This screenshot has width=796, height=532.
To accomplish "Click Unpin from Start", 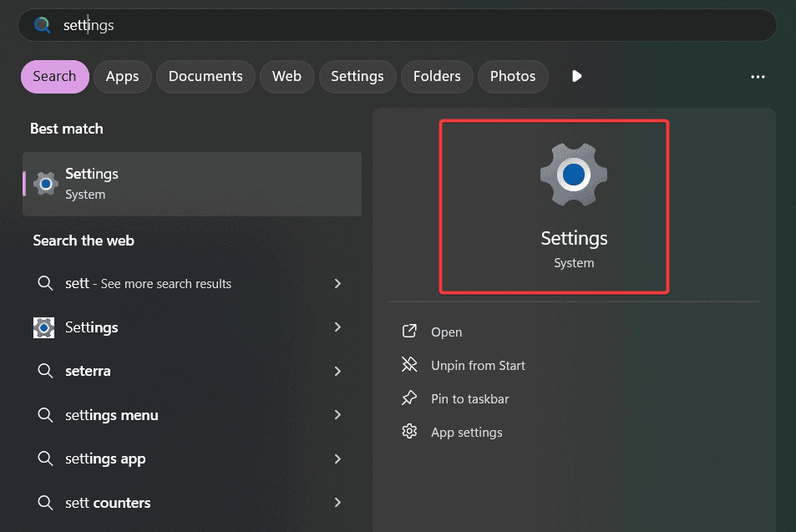I will 478,366.
